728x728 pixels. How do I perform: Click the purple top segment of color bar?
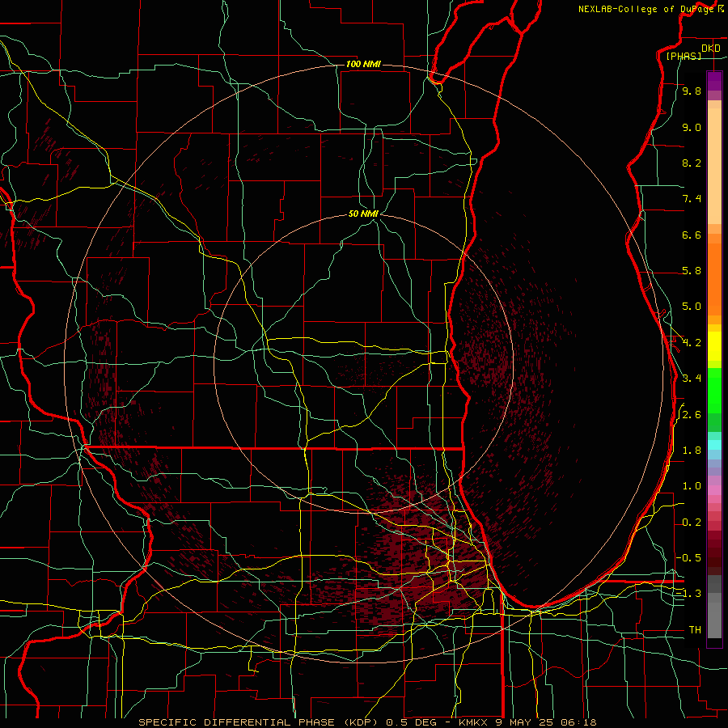714,81
